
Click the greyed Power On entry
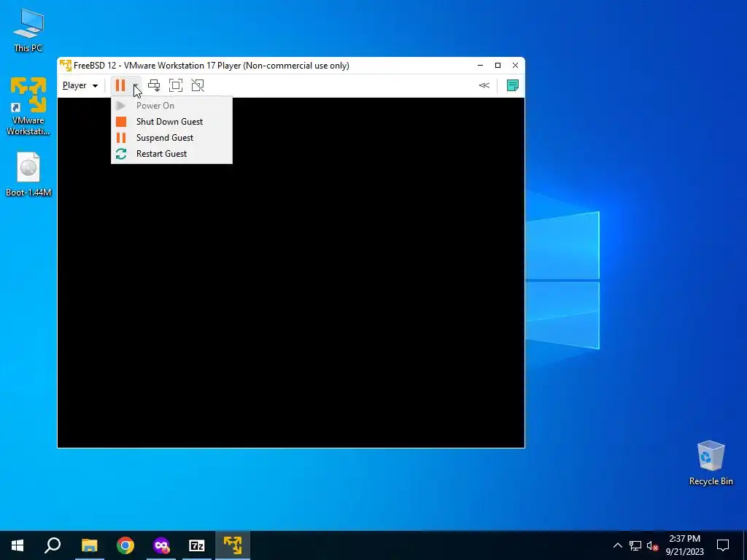pyautogui.click(x=171, y=106)
